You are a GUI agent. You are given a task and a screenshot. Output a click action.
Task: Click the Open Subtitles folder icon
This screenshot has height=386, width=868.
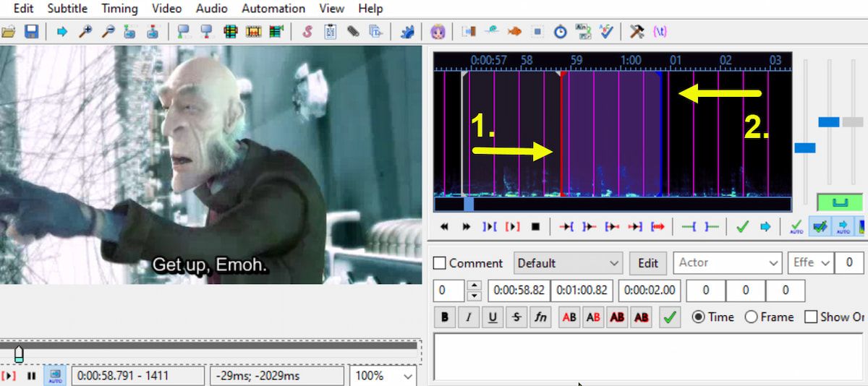tap(9, 32)
